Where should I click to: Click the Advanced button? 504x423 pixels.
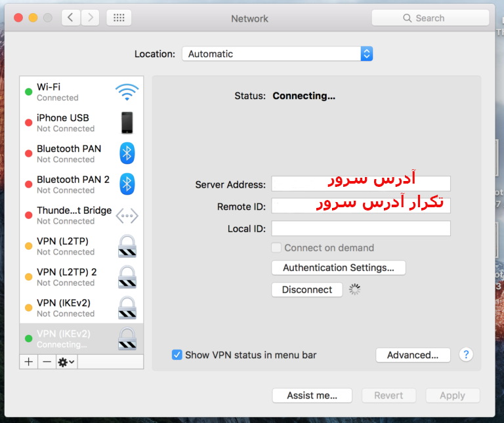point(413,355)
